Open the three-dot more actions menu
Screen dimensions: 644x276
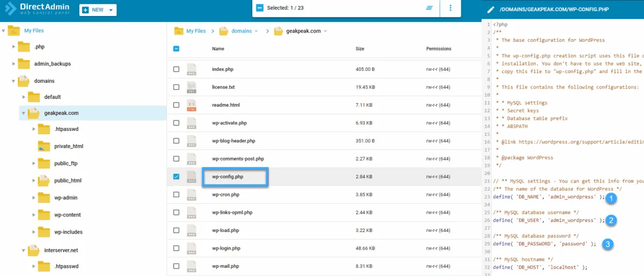point(450,8)
